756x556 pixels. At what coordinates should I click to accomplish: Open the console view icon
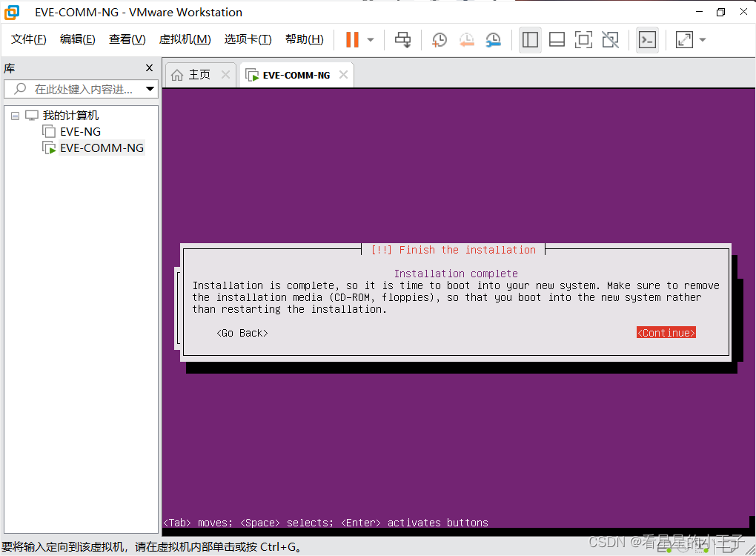647,39
